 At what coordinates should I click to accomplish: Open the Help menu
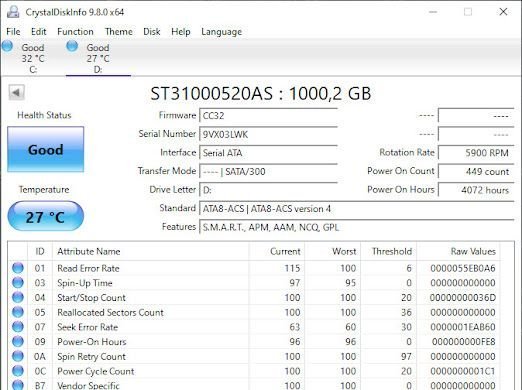(181, 32)
